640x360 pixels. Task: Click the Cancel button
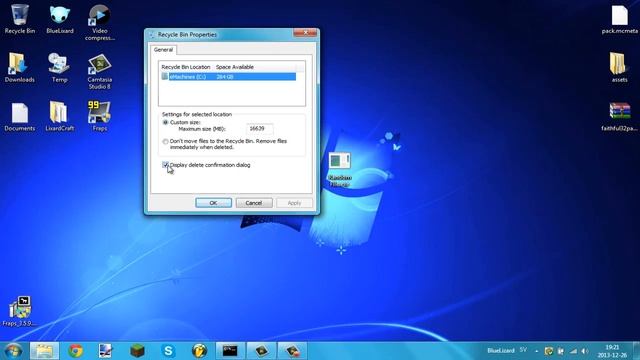[x=254, y=203]
